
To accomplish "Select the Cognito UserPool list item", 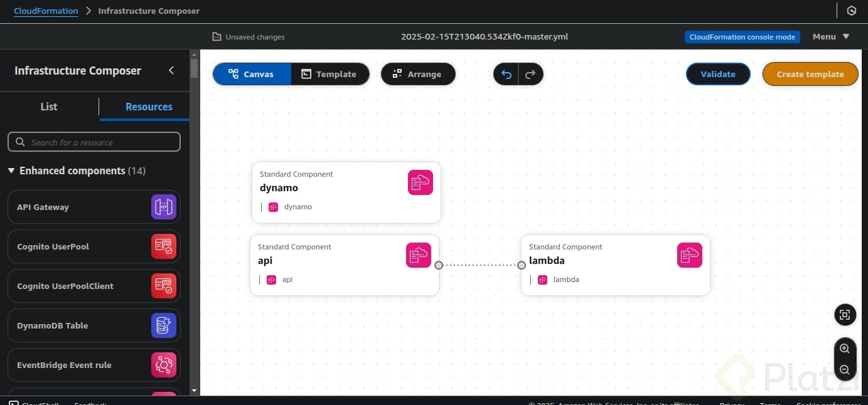I will tap(94, 246).
